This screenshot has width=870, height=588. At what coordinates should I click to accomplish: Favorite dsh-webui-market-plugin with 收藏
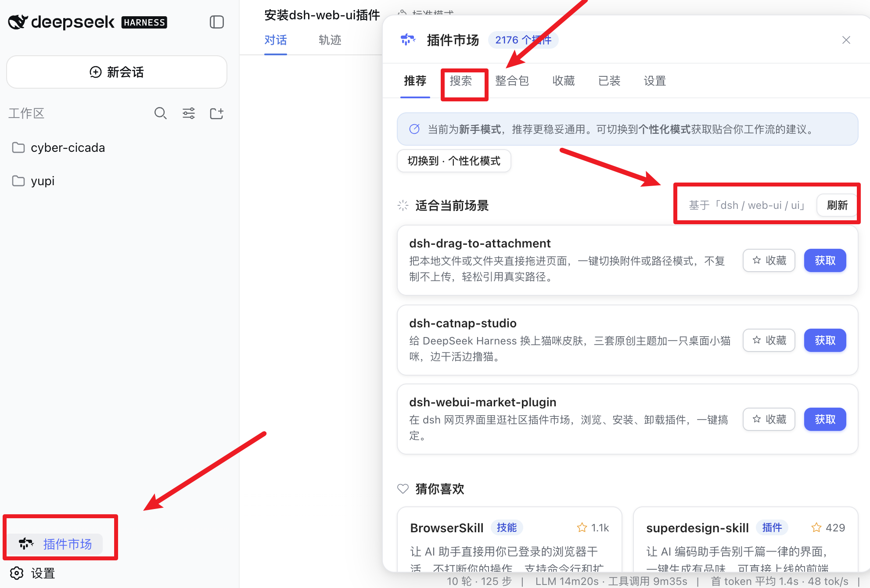click(769, 419)
